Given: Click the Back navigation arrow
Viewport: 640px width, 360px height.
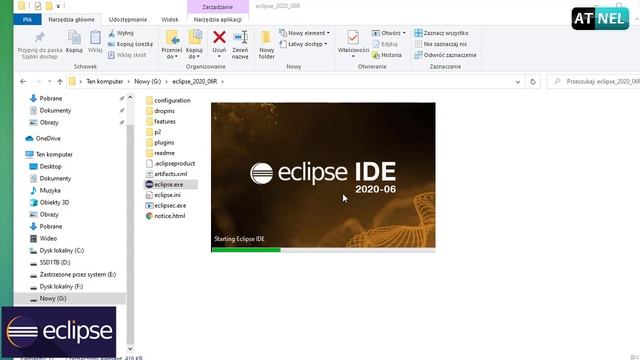Looking at the screenshot, I should pos(23,82).
